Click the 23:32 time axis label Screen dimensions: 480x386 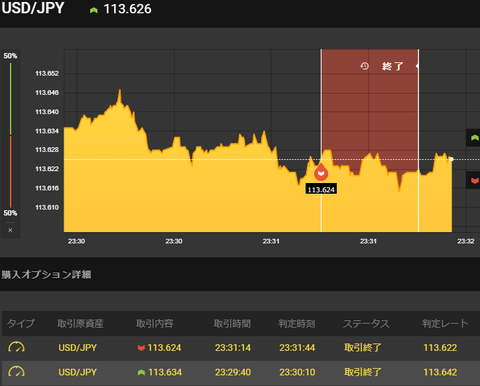[466, 241]
